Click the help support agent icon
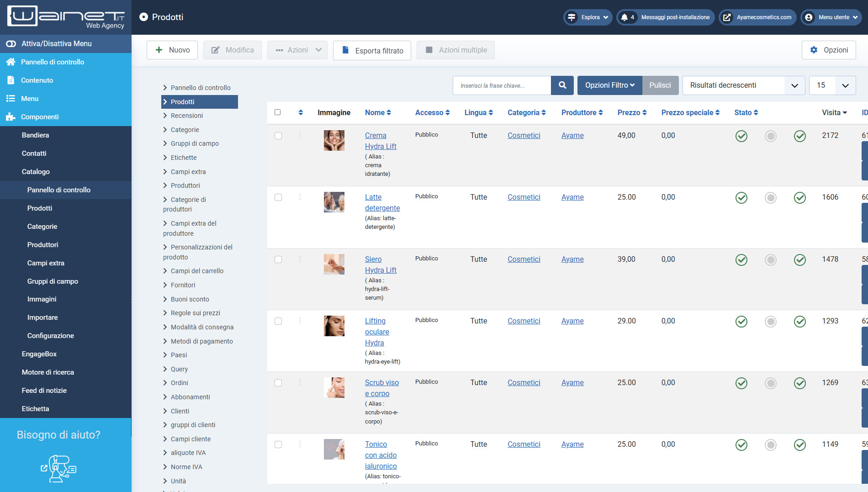This screenshot has width=868, height=492. click(x=58, y=468)
